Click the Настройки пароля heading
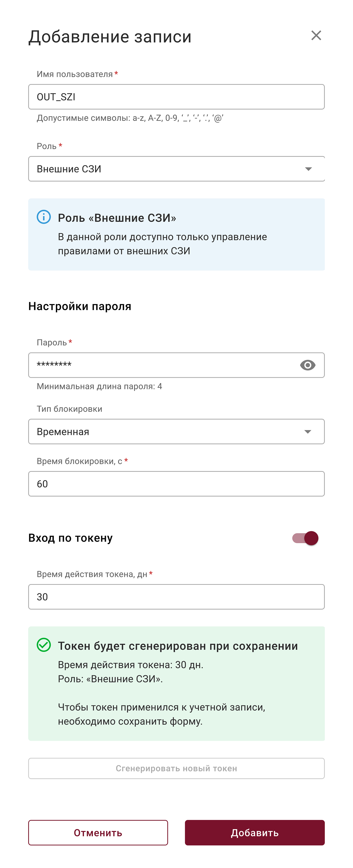Image resolution: width=353 pixels, height=868 pixels. pyautogui.click(x=80, y=306)
